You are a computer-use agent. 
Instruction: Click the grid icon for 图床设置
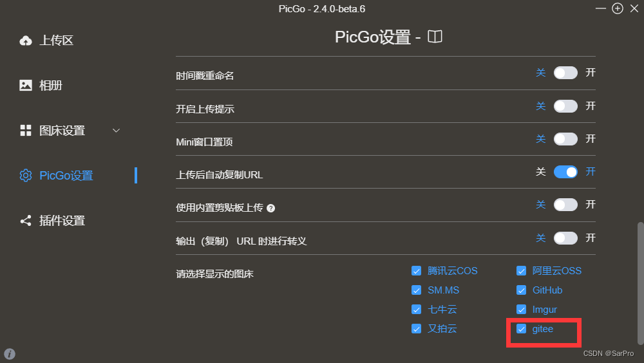[26, 130]
